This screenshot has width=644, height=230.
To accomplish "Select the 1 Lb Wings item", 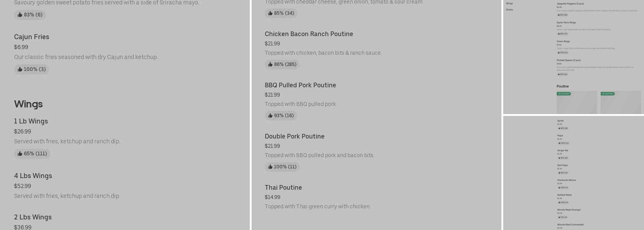I will tap(31, 121).
